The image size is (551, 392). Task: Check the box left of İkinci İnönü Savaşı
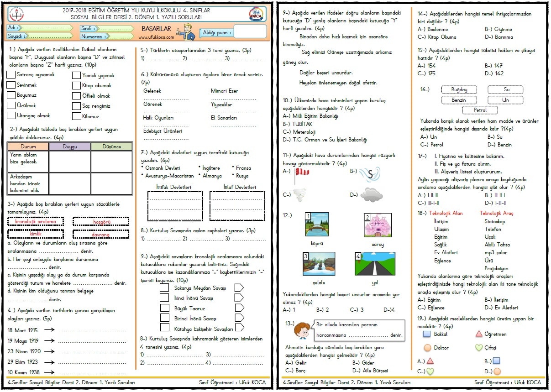(x=164, y=298)
